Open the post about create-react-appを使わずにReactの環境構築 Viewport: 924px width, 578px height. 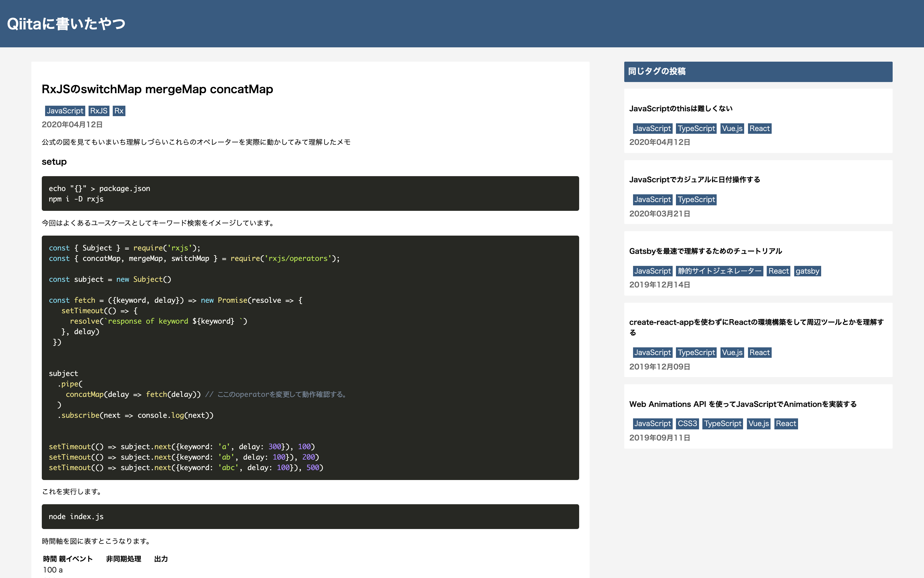tap(756, 327)
